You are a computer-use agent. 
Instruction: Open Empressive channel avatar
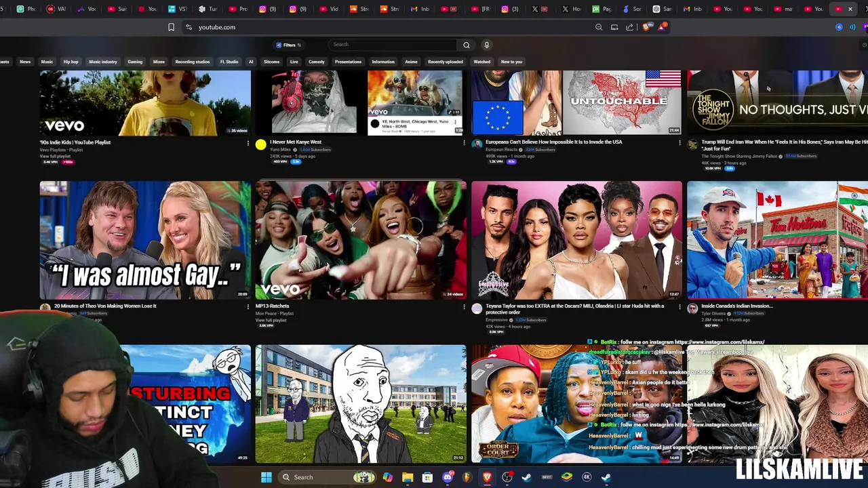point(477,308)
